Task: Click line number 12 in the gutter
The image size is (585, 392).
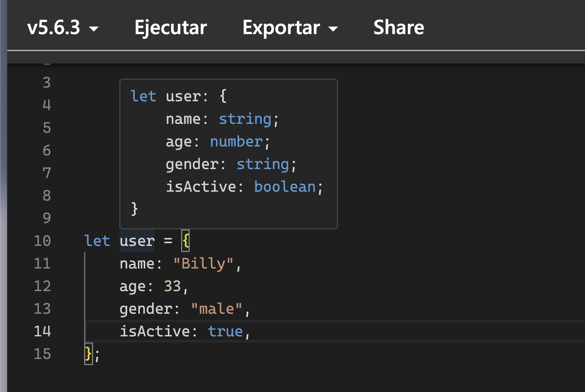Action: click(42, 286)
